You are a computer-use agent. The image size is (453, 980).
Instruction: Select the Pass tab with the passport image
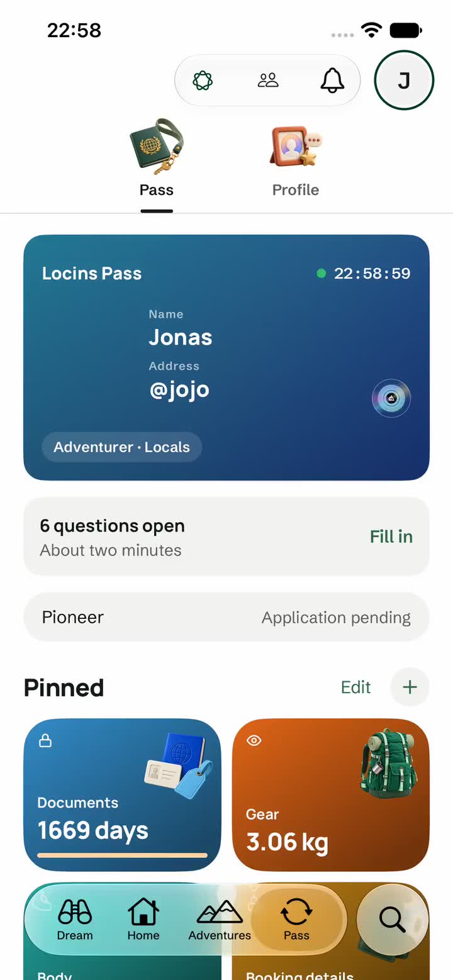click(157, 160)
